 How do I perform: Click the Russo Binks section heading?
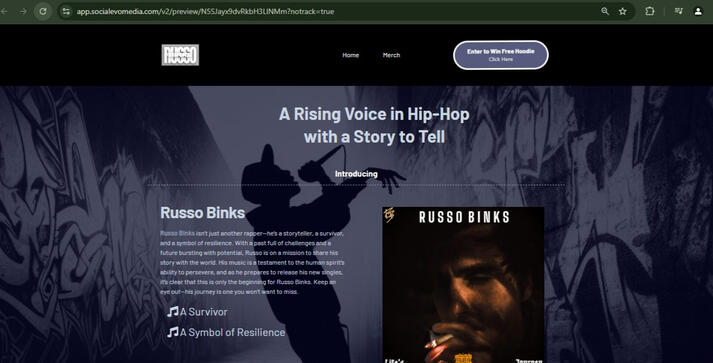point(202,213)
